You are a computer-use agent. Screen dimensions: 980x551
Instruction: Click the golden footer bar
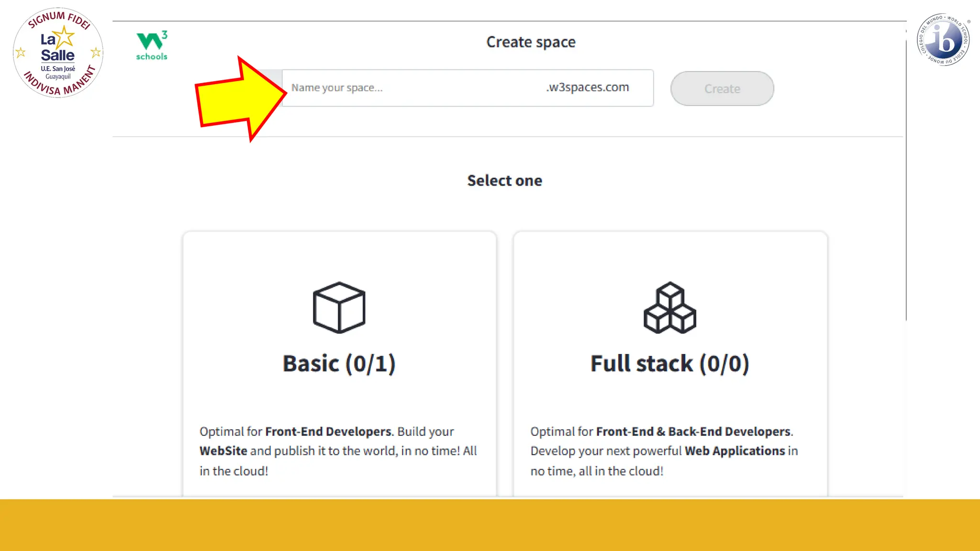tap(490, 525)
